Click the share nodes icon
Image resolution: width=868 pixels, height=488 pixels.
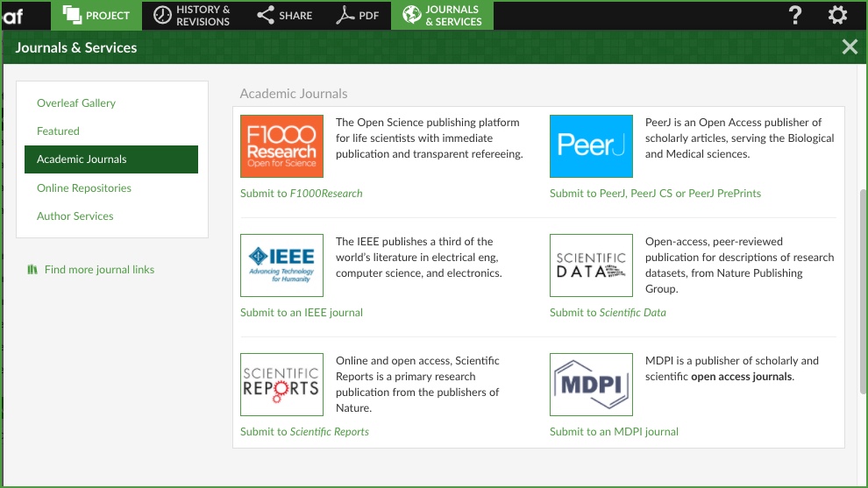[266, 15]
